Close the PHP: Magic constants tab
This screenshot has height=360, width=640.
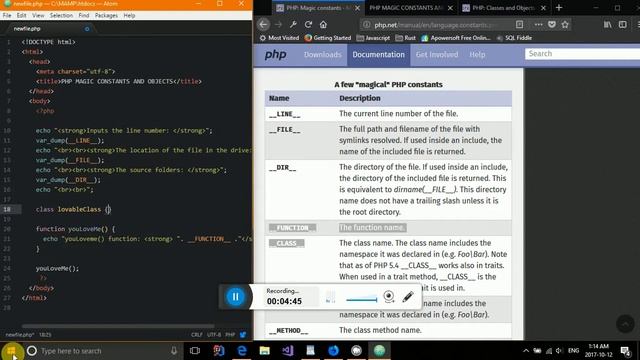(357, 8)
